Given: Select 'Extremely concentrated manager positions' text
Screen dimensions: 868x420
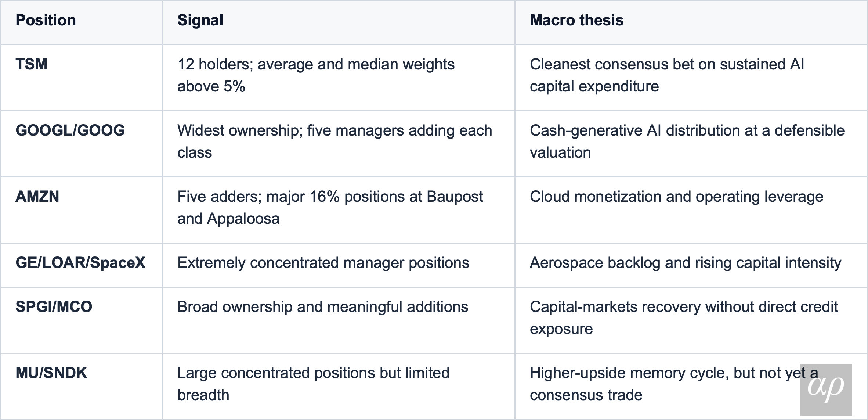Looking at the screenshot, I should (323, 263).
